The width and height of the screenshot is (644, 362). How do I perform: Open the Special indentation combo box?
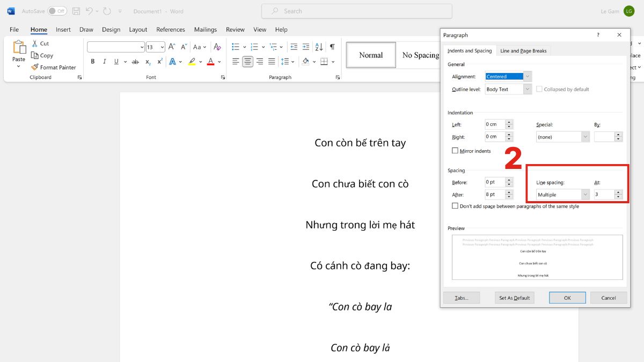[563, 137]
